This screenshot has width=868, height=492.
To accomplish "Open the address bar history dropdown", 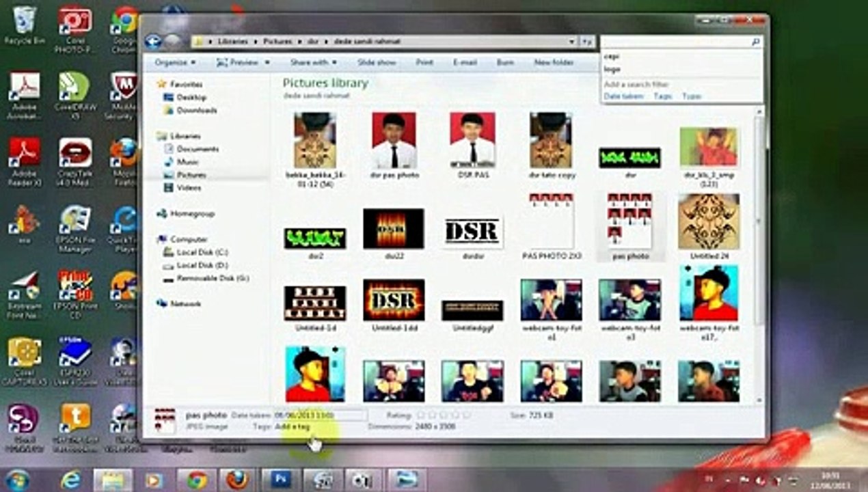I will click(x=571, y=42).
